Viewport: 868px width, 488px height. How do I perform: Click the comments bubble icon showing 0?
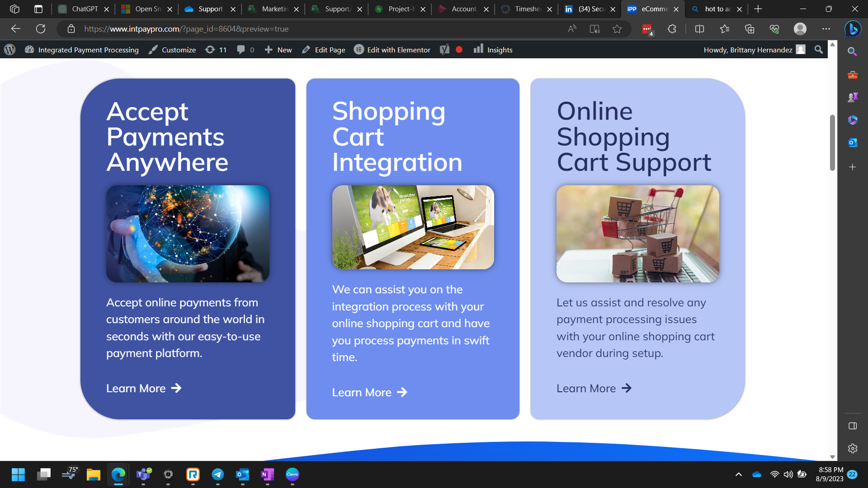tap(242, 50)
